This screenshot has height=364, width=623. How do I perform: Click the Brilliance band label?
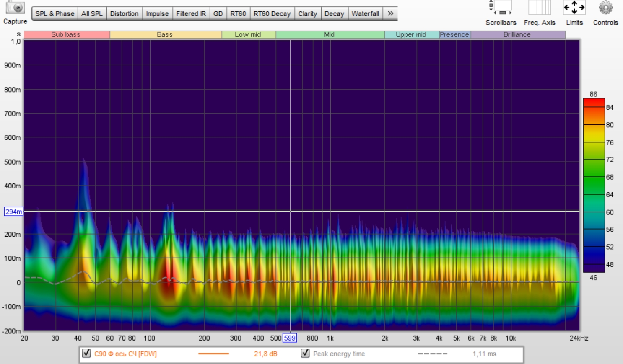(x=518, y=35)
